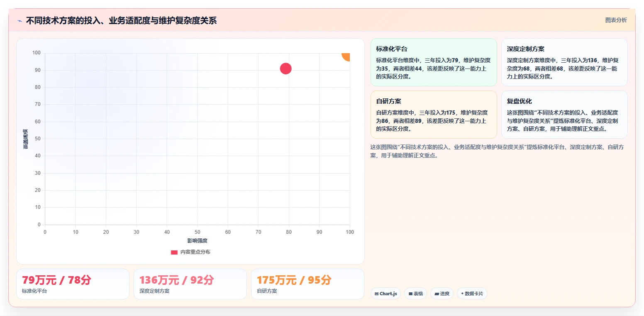Click the chart page title text

point(121,21)
